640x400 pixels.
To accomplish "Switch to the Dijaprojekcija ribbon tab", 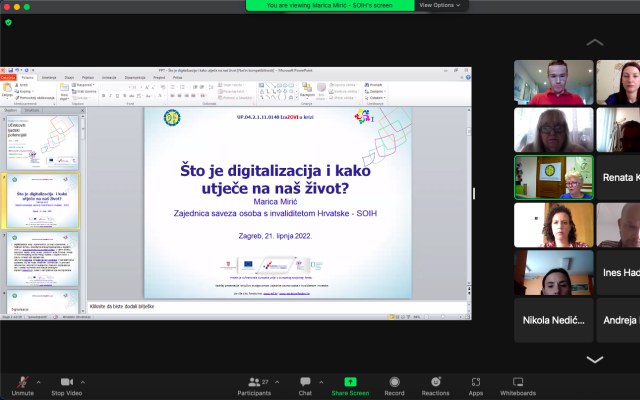I will pyautogui.click(x=135, y=78).
